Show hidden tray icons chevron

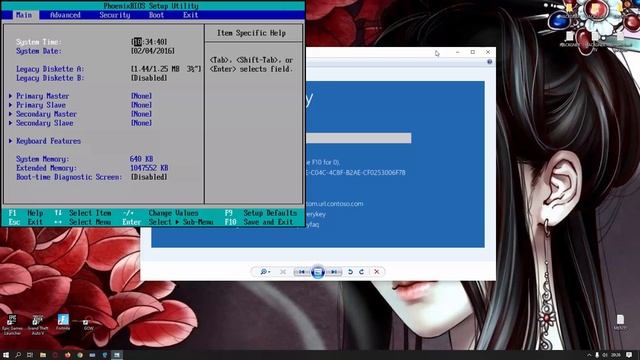(589, 355)
